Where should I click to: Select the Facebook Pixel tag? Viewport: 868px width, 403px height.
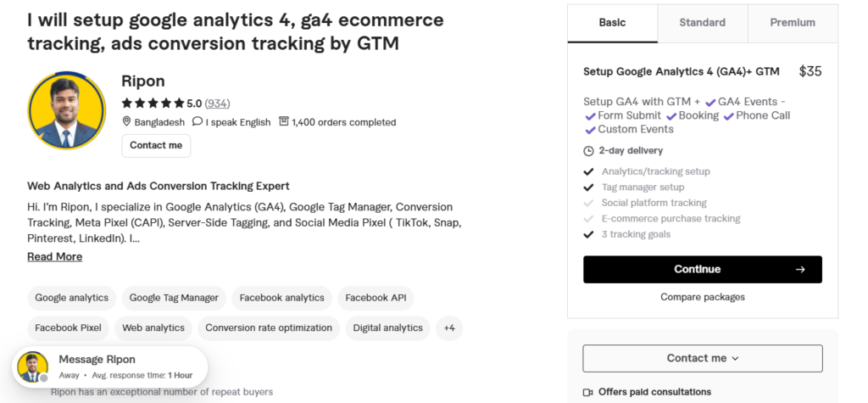point(68,327)
